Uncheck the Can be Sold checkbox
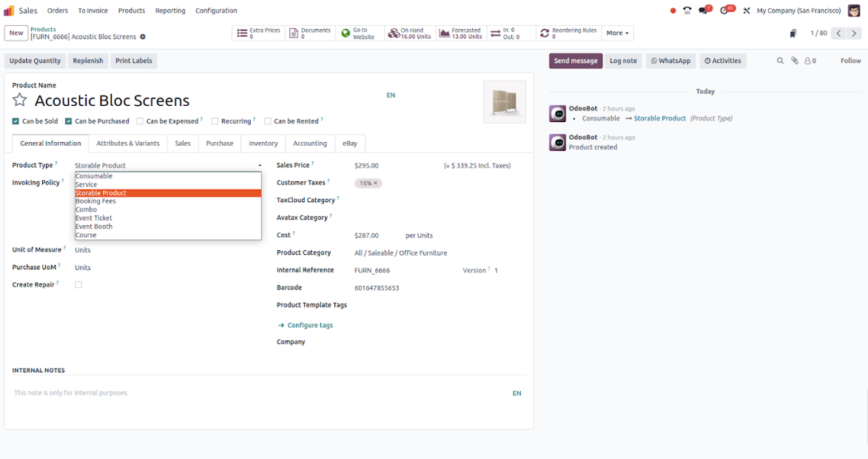This screenshot has width=868, height=459. coord(16,121)
